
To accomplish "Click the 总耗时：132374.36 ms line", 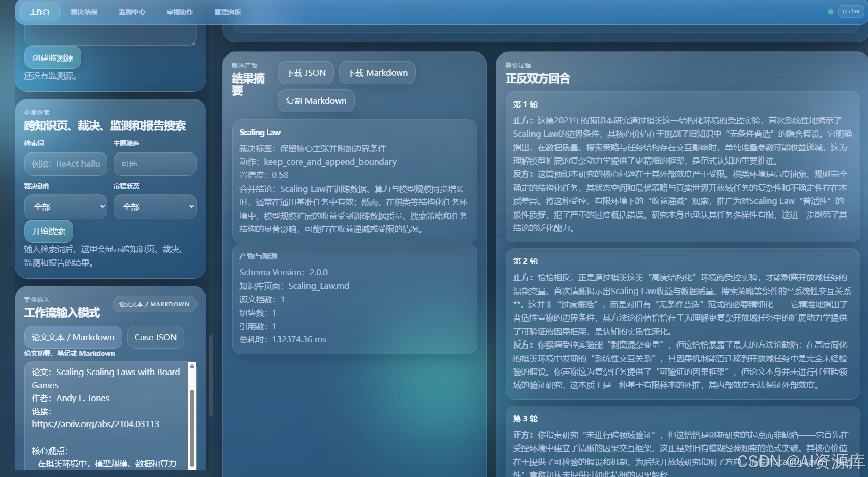I will 283,339.
